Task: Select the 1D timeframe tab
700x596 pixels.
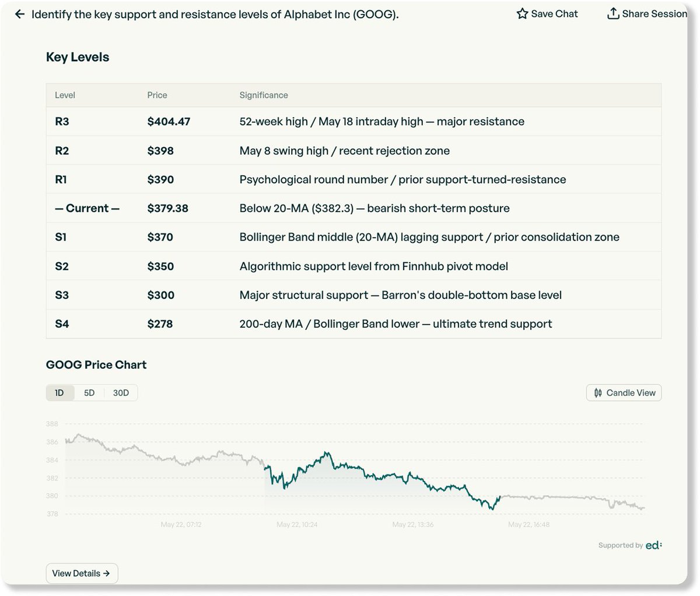Action: pyautogui.click(x=60, y=393)
